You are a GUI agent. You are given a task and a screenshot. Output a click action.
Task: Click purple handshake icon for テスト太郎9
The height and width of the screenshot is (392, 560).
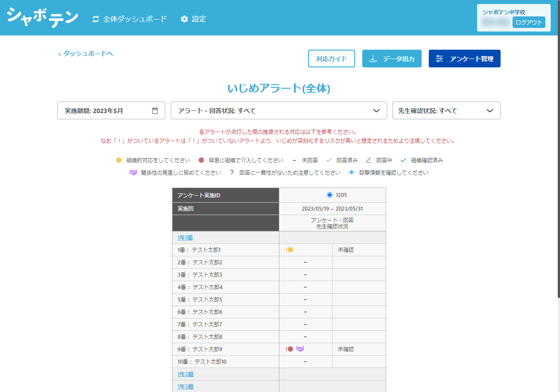tap(300, 349)
